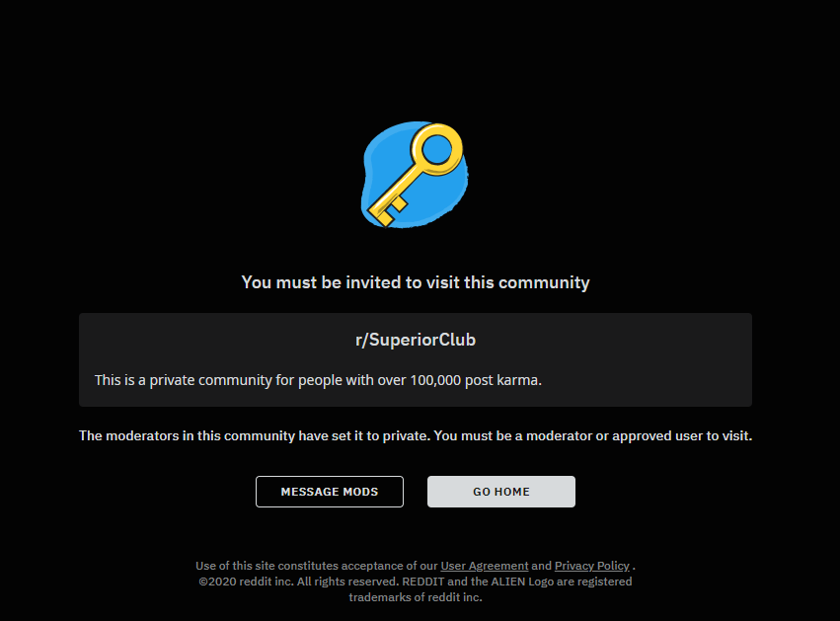Open the User Agreement link
Screen dimensions: 840x621
(x=485, y=566)
